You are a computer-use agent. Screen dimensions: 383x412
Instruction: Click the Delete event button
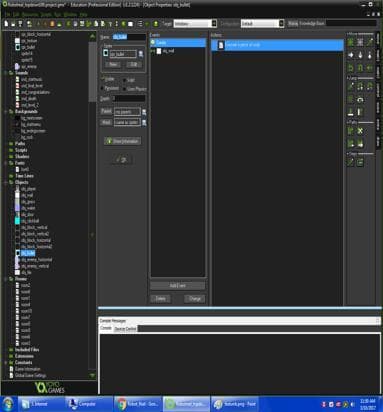(x=160, y=299)
